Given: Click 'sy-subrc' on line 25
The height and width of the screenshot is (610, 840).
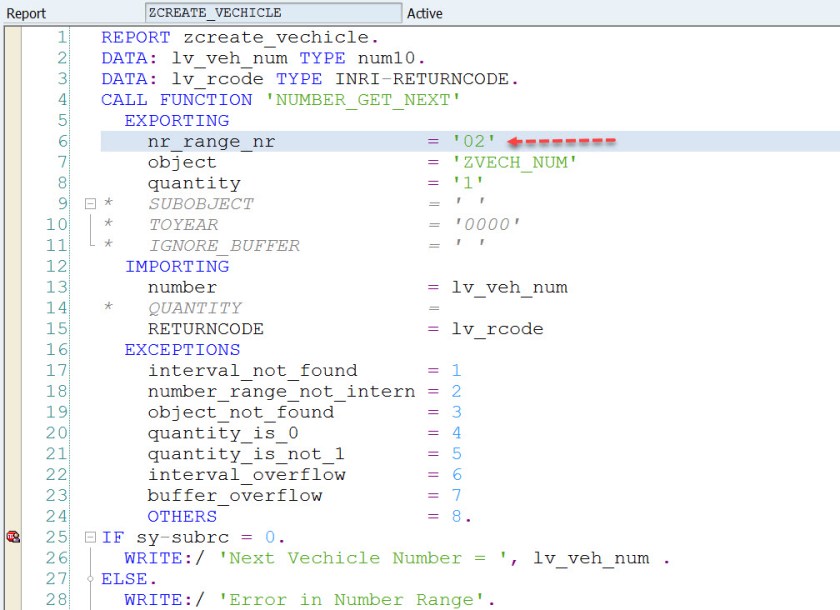Looking at the screenshot, I should point(182,537).
